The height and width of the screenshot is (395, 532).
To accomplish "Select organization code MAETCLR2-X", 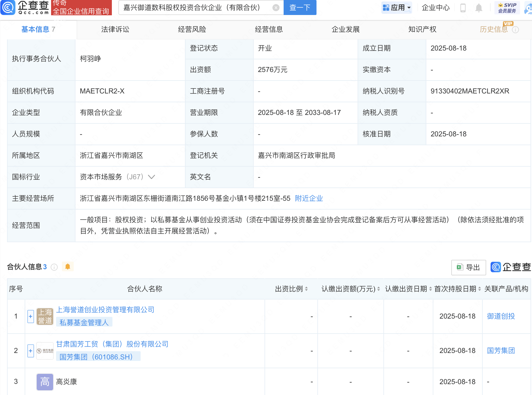I will coord(102,91).
